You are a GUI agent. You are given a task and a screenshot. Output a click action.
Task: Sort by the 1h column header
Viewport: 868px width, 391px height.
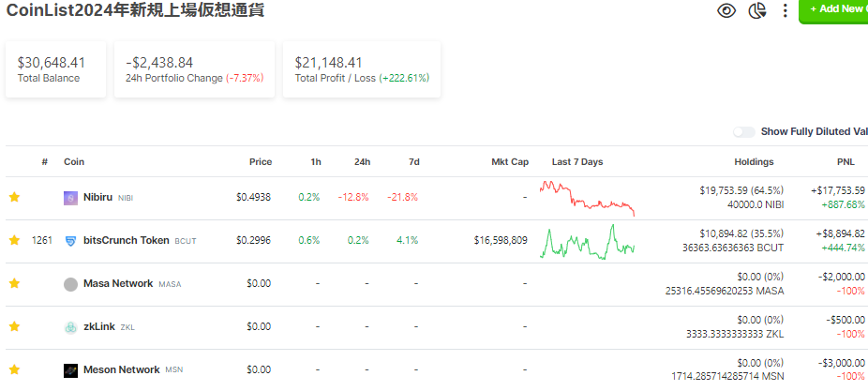(315, 161)
